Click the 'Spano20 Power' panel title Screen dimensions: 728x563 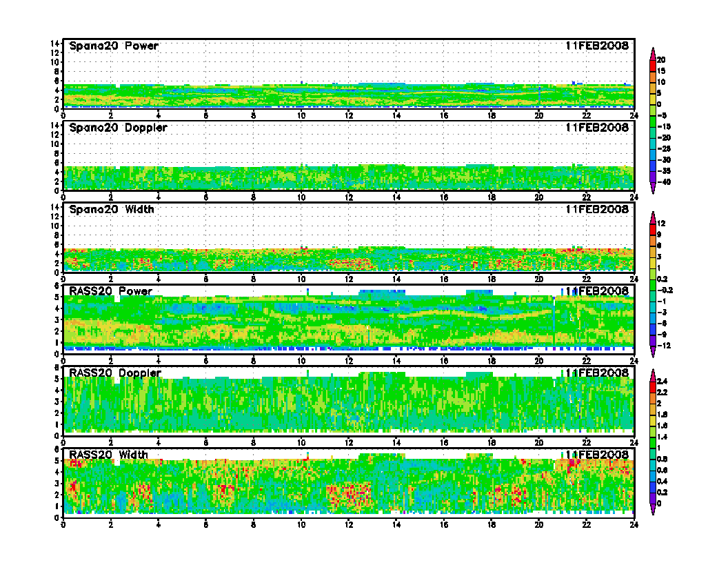(x=114, y=46)
